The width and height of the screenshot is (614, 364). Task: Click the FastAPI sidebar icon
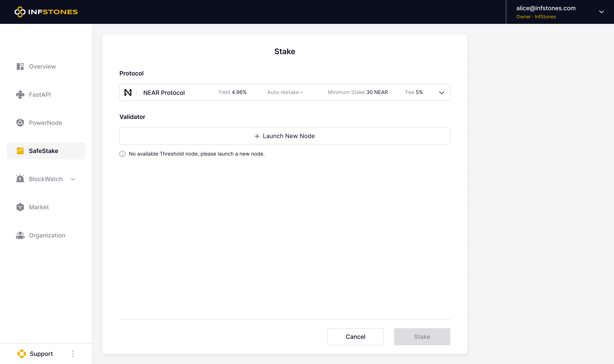(x=20, y=95)
